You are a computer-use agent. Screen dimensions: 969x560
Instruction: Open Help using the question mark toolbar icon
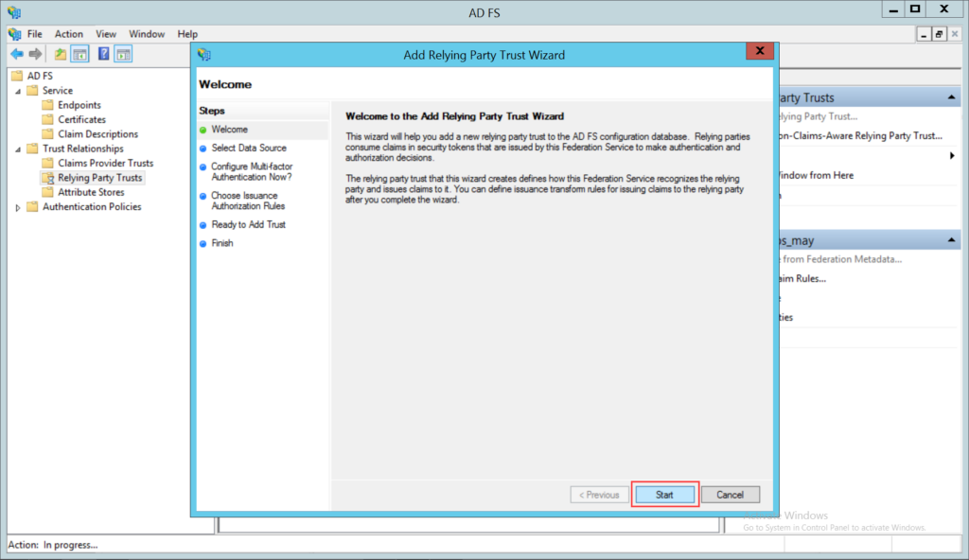tap(103, 54)
